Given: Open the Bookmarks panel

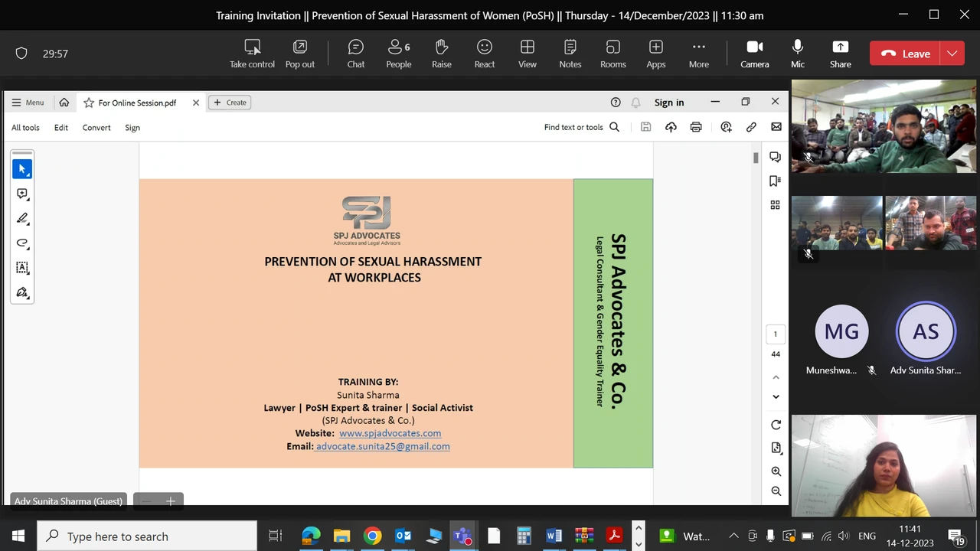Looking at the screenshot, I should pyautogui.click(x=775, y=181).
